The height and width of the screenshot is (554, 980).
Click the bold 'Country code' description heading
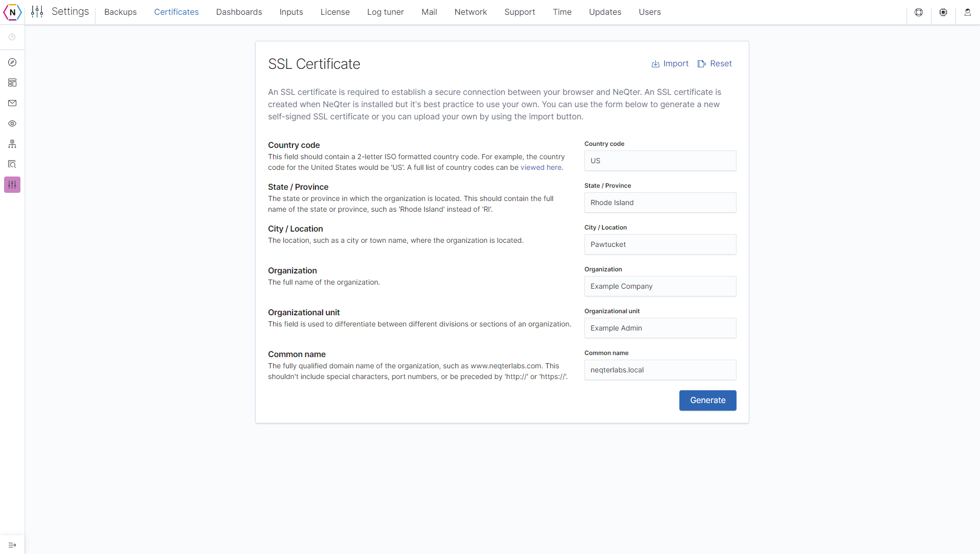293,145
